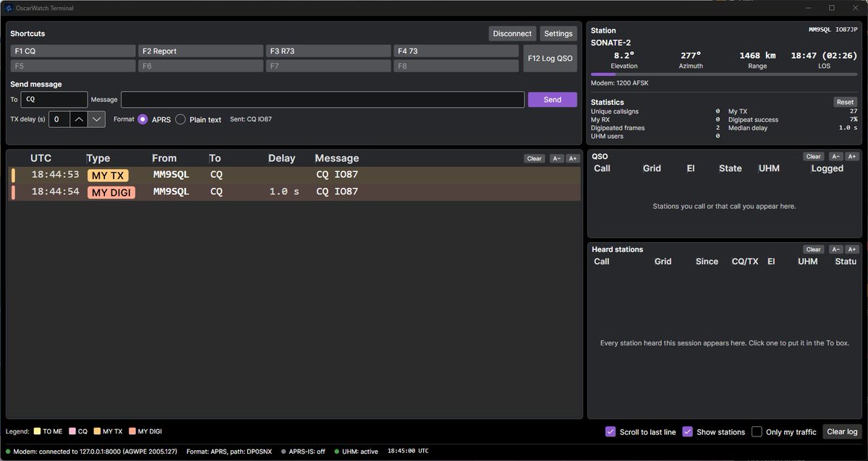868x461 pixels.
Task: Click the 'APRS-IS: off' status indicator
Action: pos(303,452)
